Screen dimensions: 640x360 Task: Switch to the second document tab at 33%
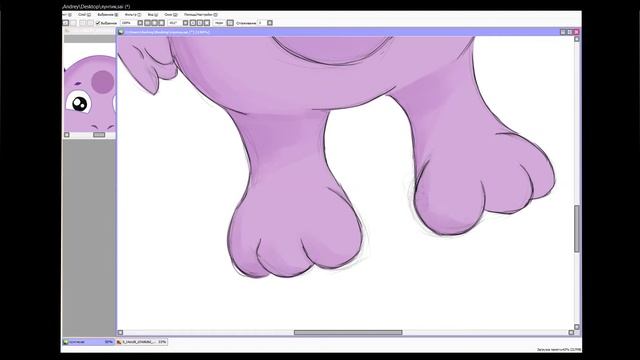[142, 342]
